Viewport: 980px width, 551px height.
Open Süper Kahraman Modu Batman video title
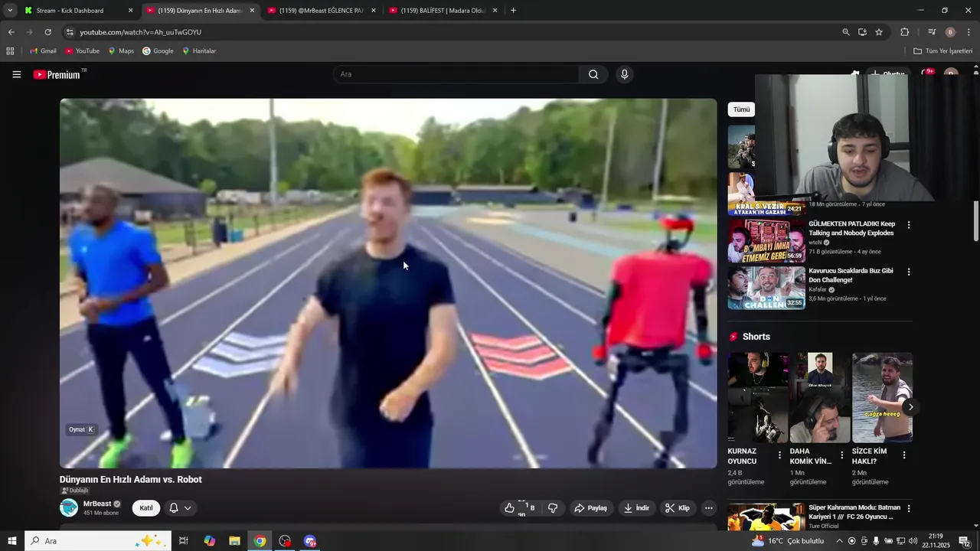[854, 512]
